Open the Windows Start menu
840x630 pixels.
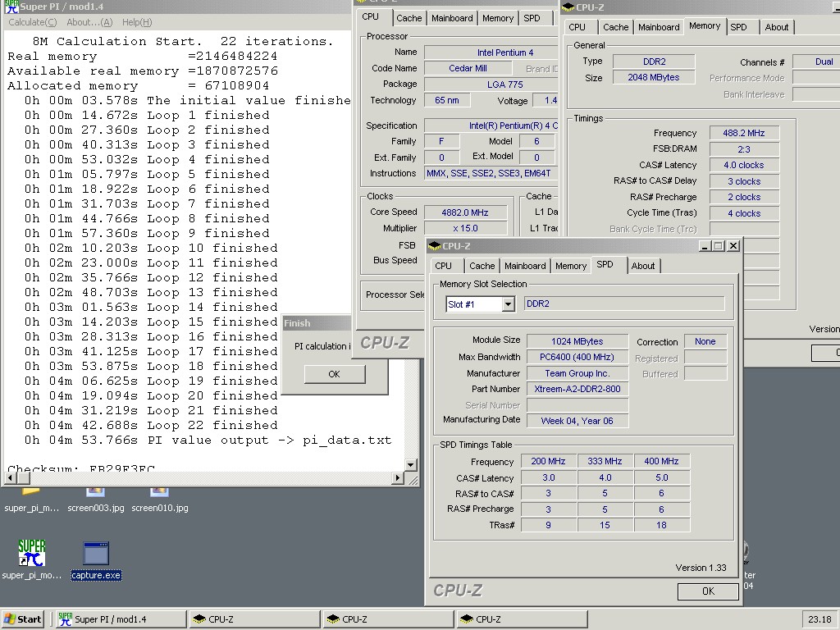(x=22, y=619)
